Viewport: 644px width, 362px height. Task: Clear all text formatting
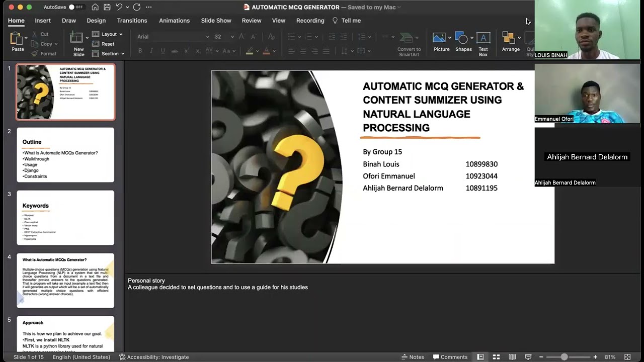tap(271, 37)
